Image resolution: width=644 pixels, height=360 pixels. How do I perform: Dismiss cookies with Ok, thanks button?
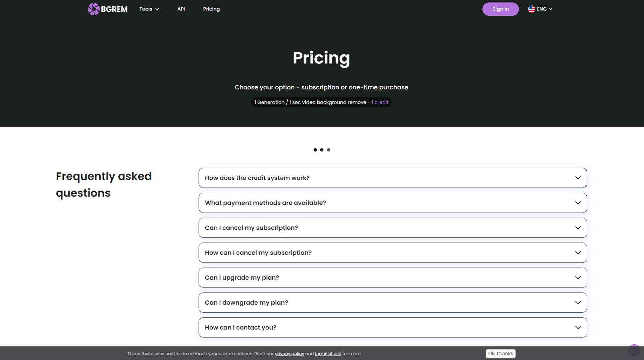[500, 354]
